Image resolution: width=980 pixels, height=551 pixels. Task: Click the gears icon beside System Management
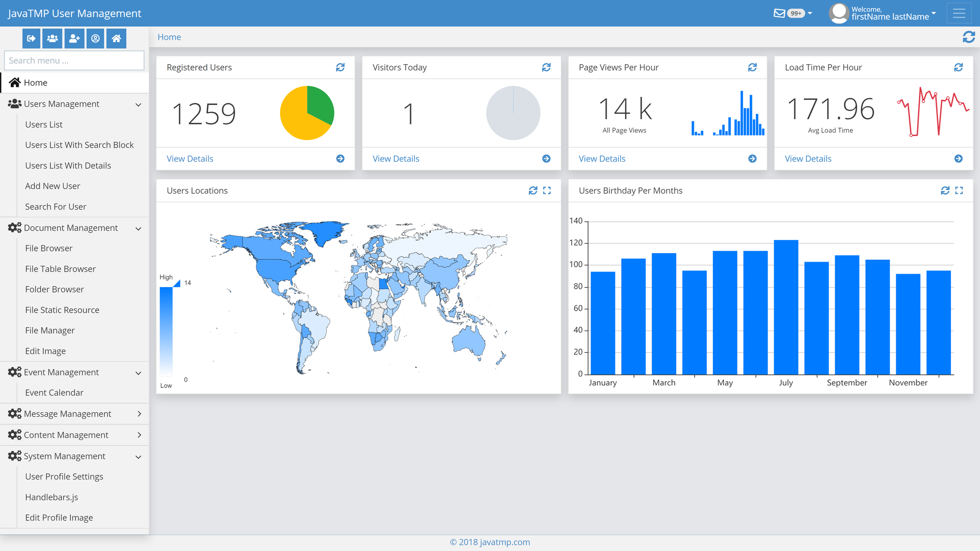click(x=15, y=456)
